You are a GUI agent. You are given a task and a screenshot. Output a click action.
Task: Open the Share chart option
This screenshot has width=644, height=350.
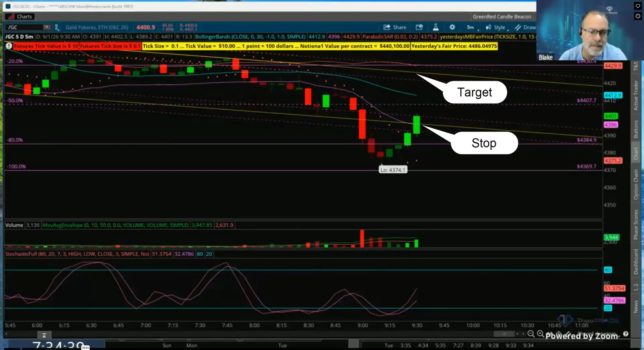[x=395, y=27]
